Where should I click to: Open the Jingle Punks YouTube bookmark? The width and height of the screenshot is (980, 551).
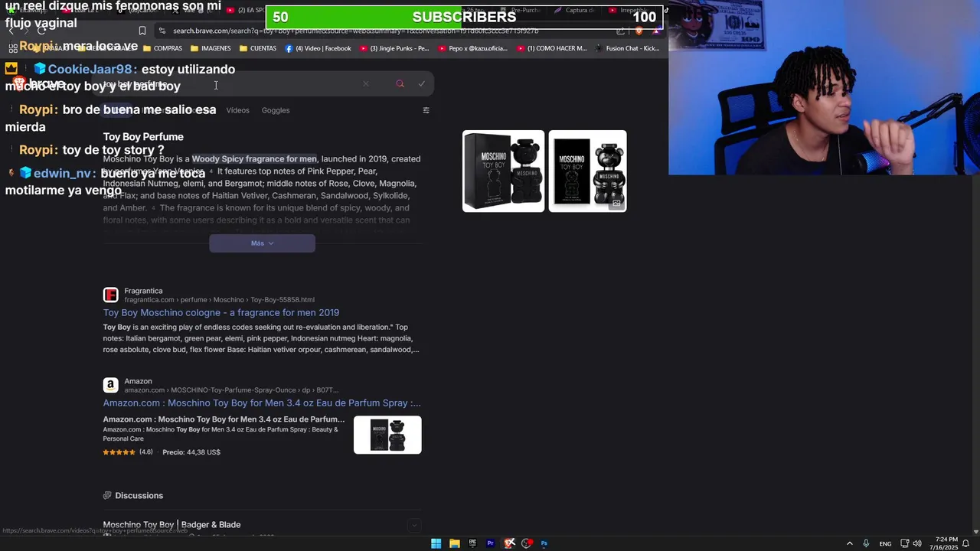(x=394, y=48)
